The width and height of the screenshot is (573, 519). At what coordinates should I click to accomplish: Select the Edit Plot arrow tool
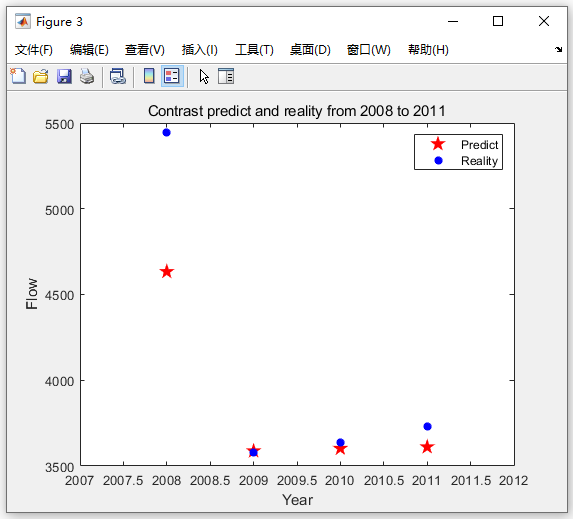(x=204, y=76)
